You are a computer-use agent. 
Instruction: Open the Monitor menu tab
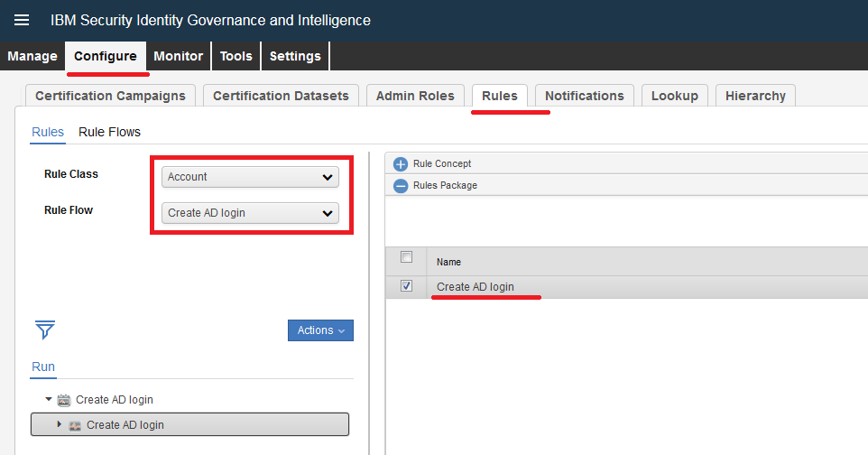[x=179, y=56]
